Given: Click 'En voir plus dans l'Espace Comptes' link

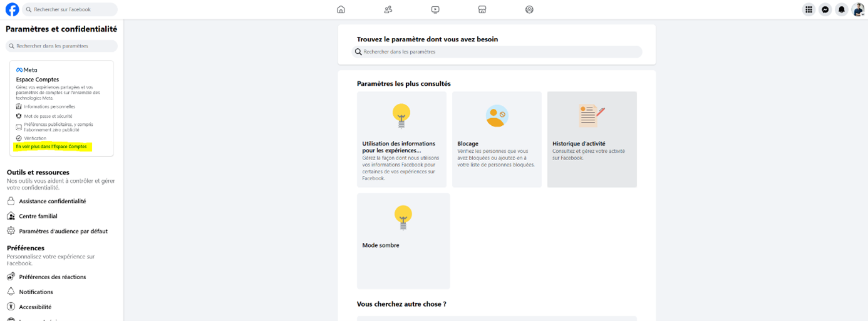Looking at the screenshot, I should (51, 146).
